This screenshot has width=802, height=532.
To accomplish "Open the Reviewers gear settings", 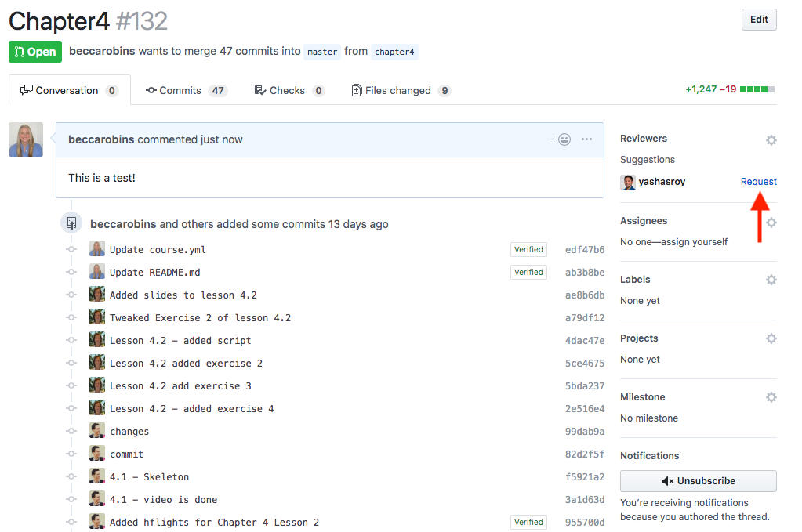I will (x=771, y=140).
